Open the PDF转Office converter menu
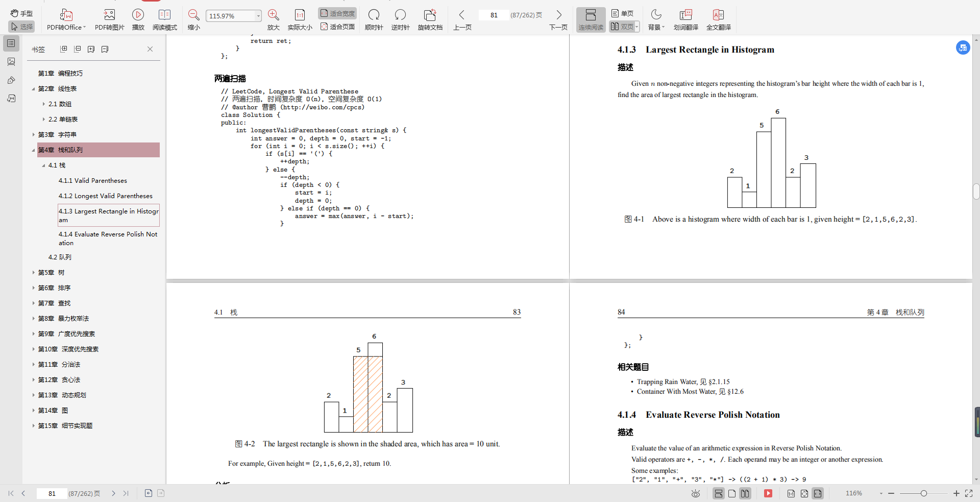This screenshot has height=502, width=980. point(66,20)
